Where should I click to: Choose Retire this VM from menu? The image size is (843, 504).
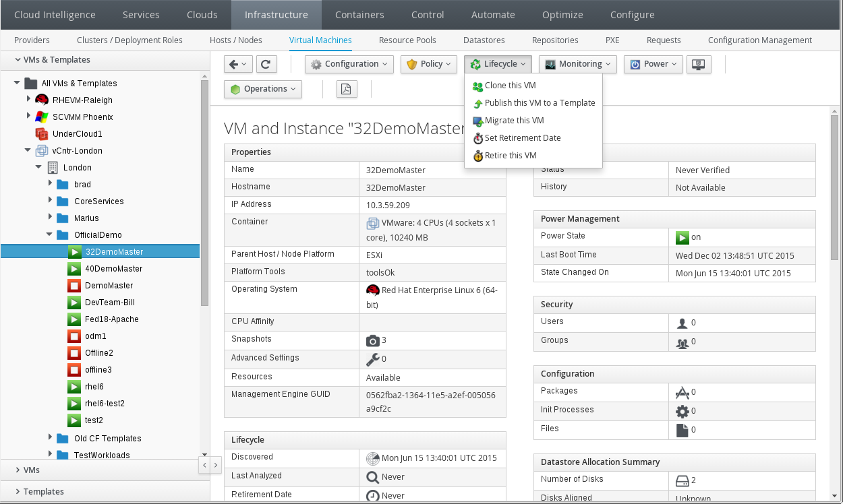(x=511, y=156)
